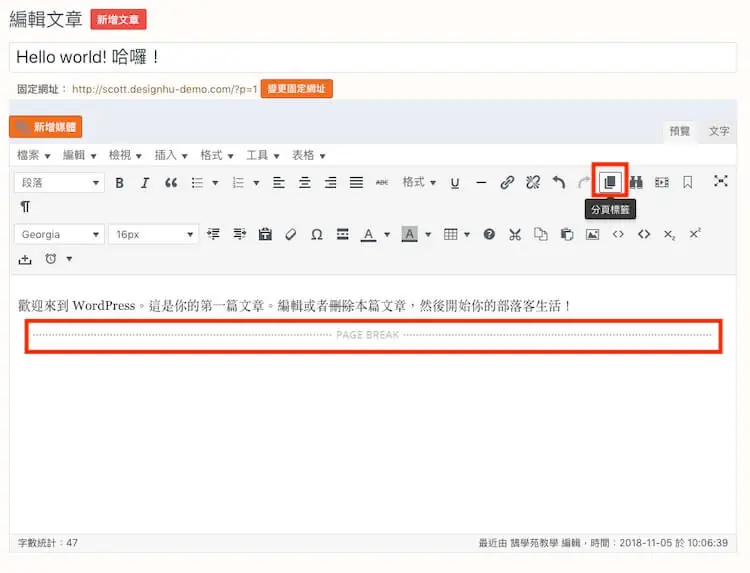Open the 表格 menu

(x=309, y=155)
